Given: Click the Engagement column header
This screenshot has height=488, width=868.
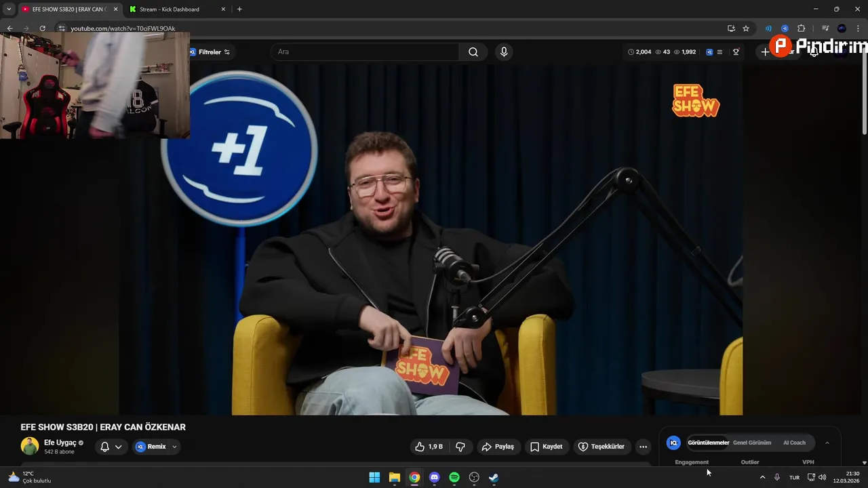Looking at the screenshot, I should pyautogui.click(x=692, y=462).
